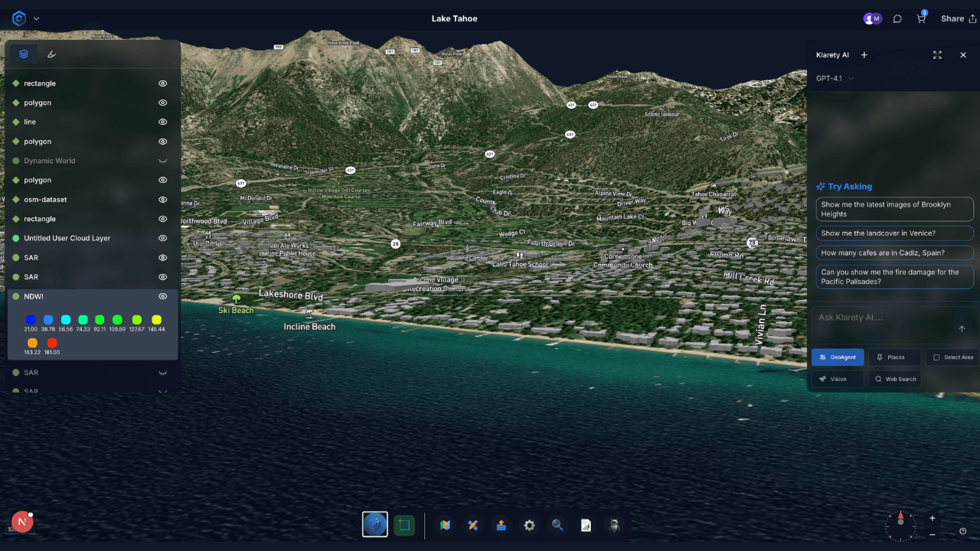Open the basemap map icon in bottom toolbar
Image resolution: width=980 pixels, height=551 pixels.
(x=445, y=525)
